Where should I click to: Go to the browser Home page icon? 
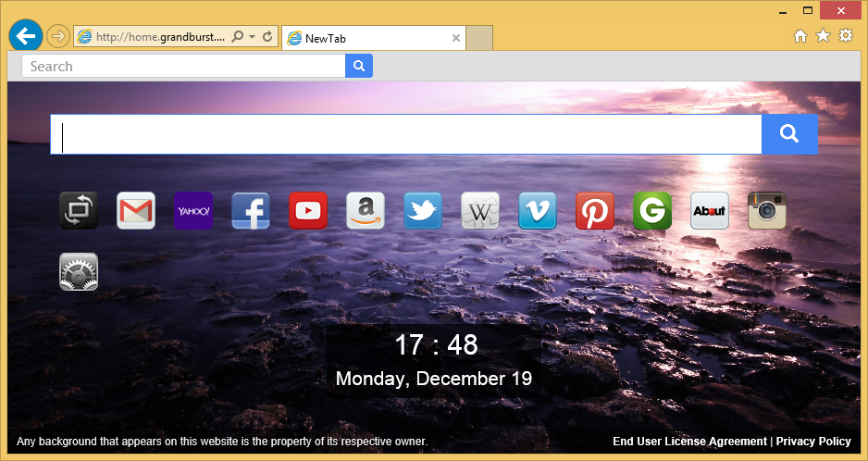(800, 36)
